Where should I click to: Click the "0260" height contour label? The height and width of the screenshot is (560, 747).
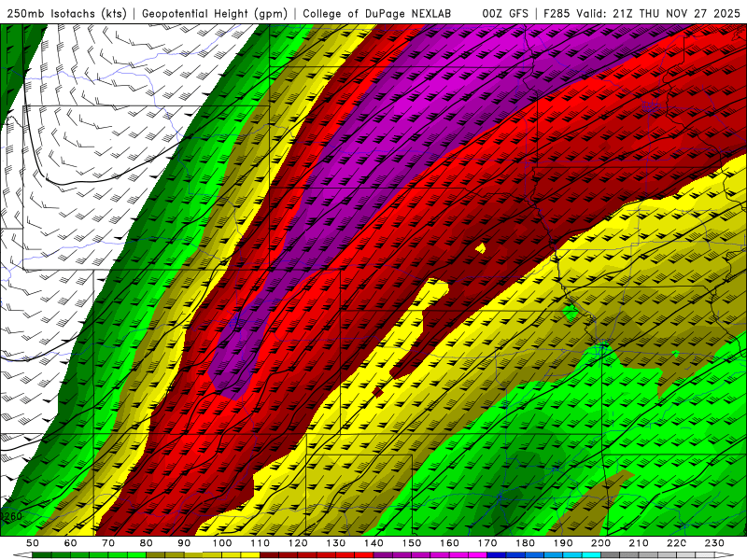(10, 516)
